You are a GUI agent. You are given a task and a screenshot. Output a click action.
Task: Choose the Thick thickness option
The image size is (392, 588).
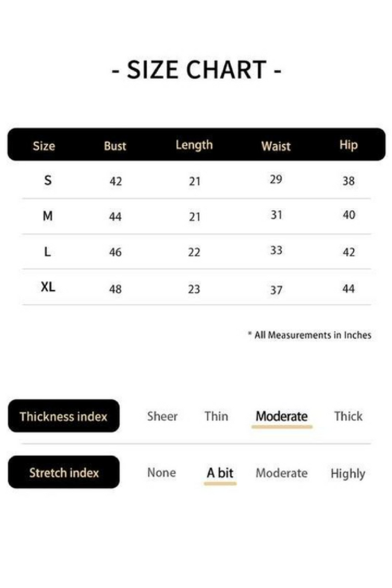348,416
